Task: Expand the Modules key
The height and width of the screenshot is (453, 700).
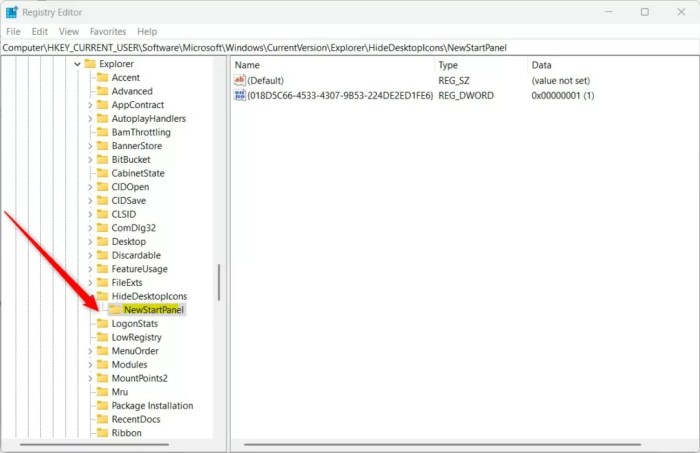Action: point(90,365)
